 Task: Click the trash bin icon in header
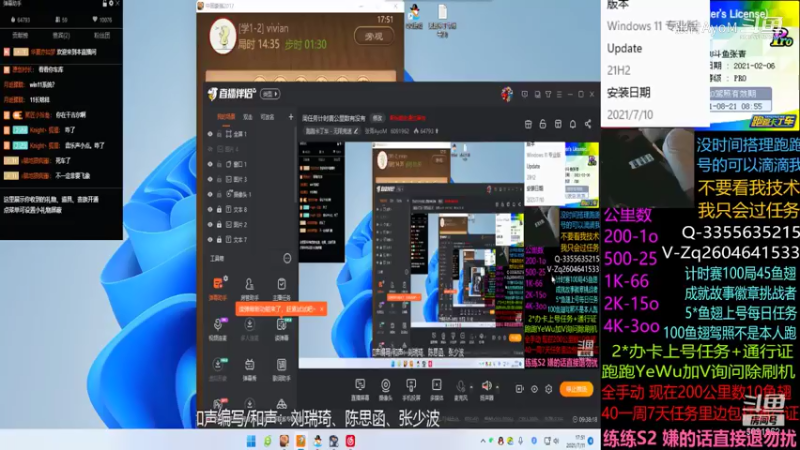click(528, 124)
